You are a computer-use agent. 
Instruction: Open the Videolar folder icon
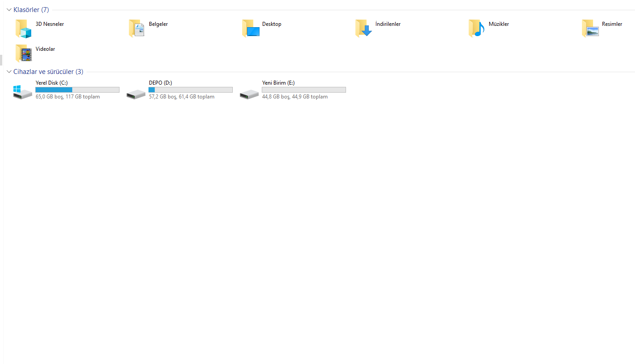pyautogui.click(x=24, y=53)
